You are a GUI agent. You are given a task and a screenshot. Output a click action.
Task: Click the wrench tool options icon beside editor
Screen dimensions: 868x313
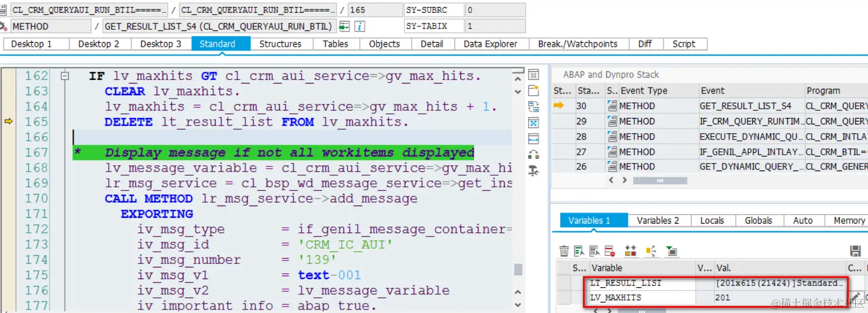(533, 171)
